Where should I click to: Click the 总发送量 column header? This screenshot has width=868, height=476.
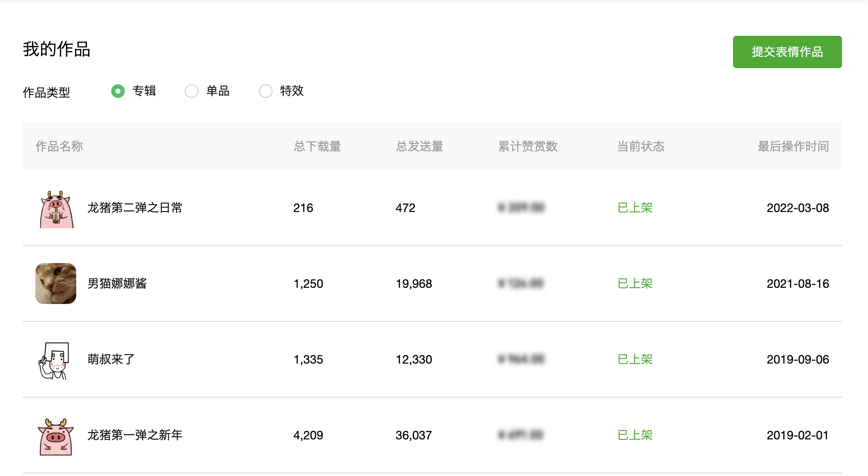tap(420, 146)
